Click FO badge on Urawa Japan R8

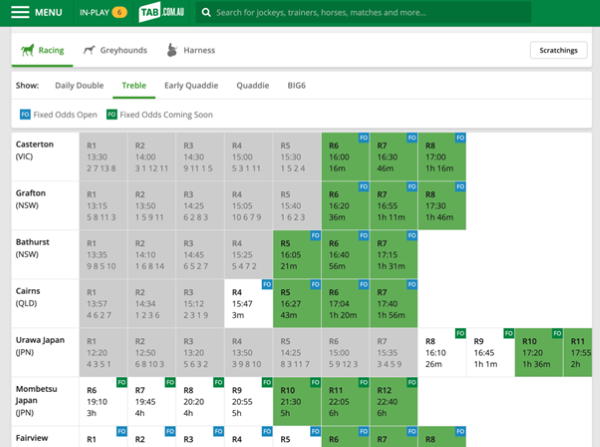pos(460,333)
